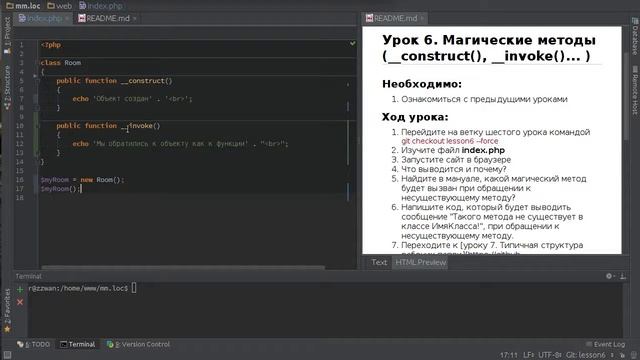Click git checkout lesson6 --force text
Viewport: 640px width, 360px height.
click(x=449, y=141)
